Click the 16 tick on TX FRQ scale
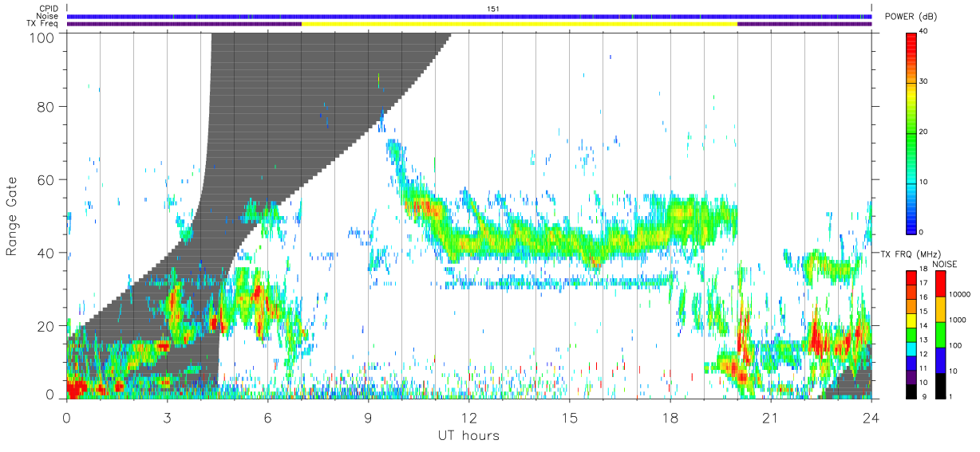980x452 pixels. click(923, 298)
